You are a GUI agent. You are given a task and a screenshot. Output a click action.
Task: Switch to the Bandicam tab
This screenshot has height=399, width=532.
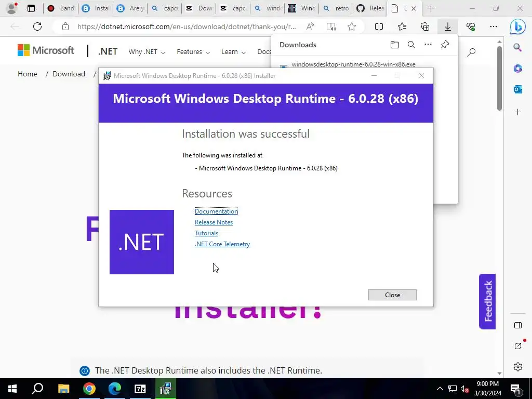tap(61, 8)
